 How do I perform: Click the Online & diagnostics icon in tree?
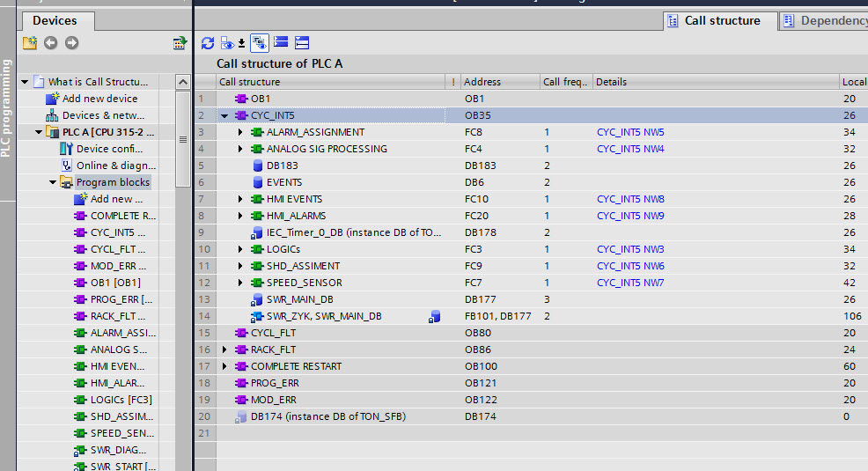[67, 166]
